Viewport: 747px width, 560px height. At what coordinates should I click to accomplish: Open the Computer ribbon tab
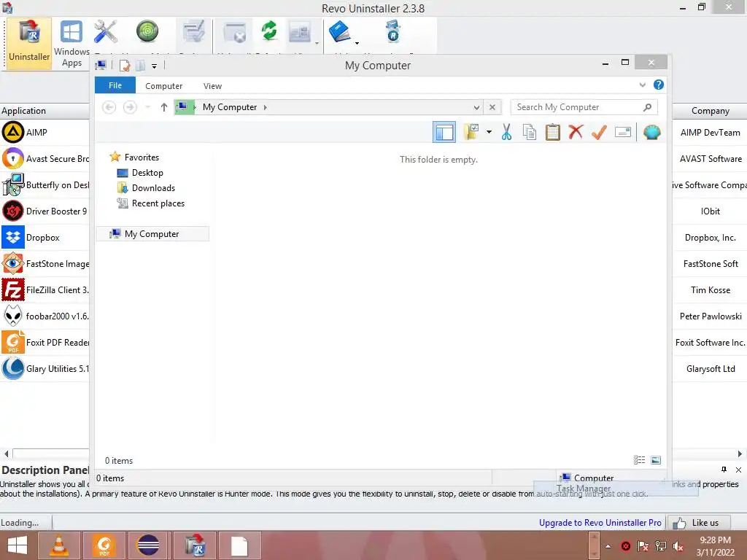click(x=164, y=86)
